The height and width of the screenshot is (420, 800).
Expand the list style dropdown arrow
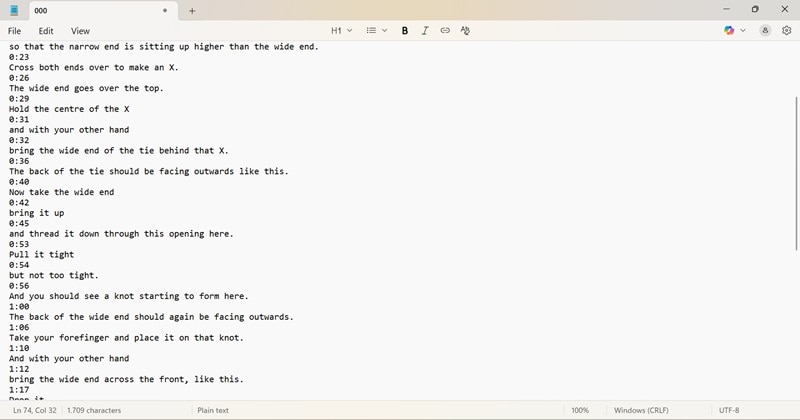pyautogui.click(x=385, y=31)
